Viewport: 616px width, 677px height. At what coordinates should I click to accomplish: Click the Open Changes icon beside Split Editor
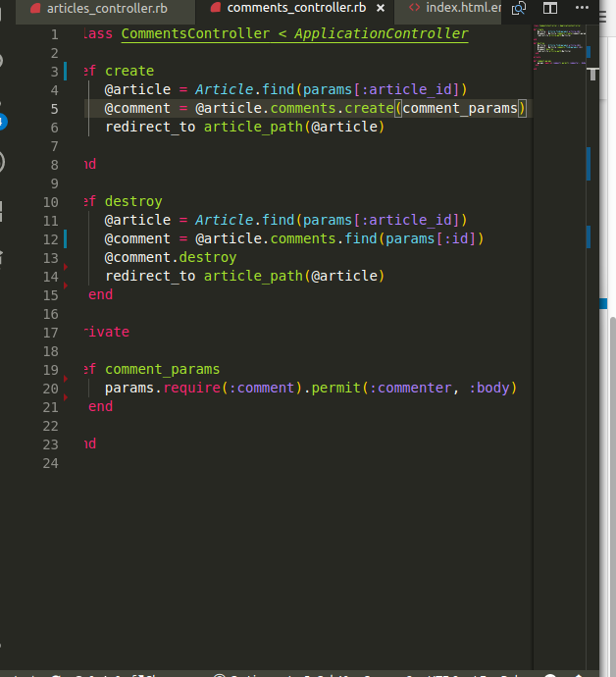520,8
